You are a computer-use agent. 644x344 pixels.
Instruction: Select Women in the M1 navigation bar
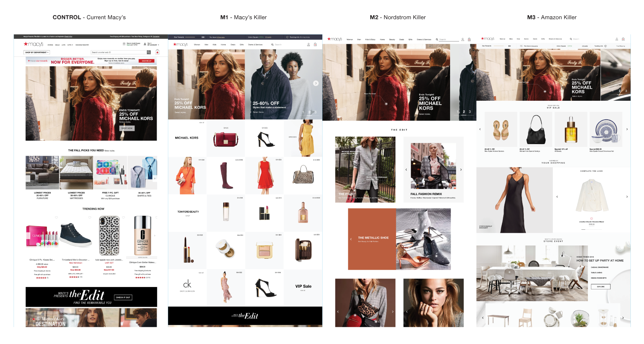point(197,45)
